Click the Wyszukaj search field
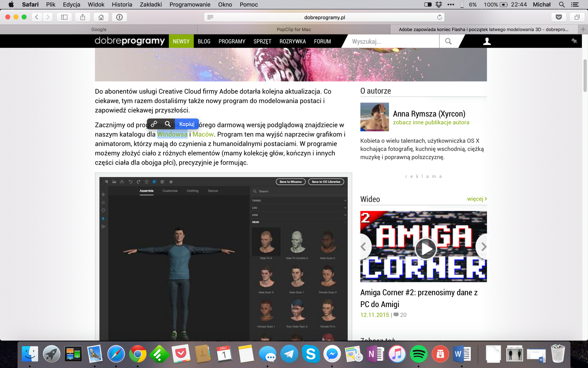Screen dimensions: 588x368 (393, 41)
